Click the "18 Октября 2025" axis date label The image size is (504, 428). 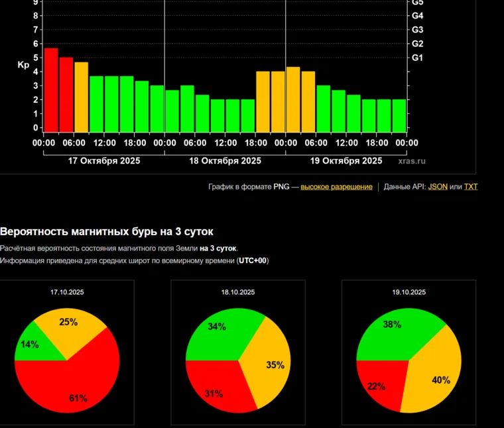pos(225,160)
